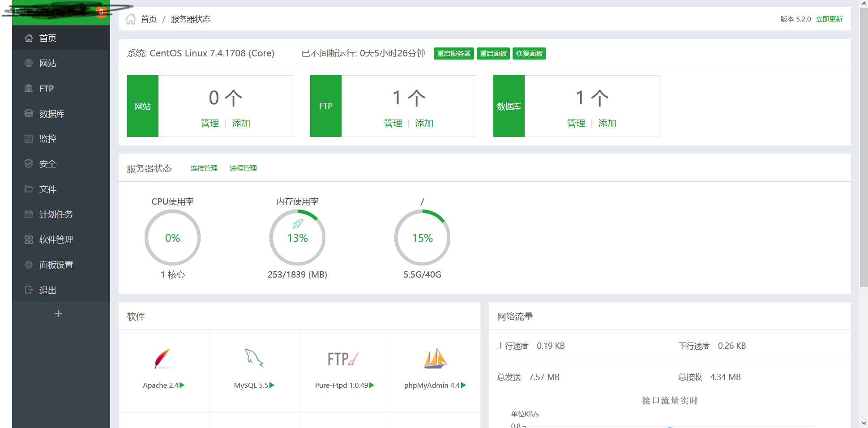868x428 pixels.
Task: Click the 内存使用率 13% gauge
Action: [x=297, y=238]
